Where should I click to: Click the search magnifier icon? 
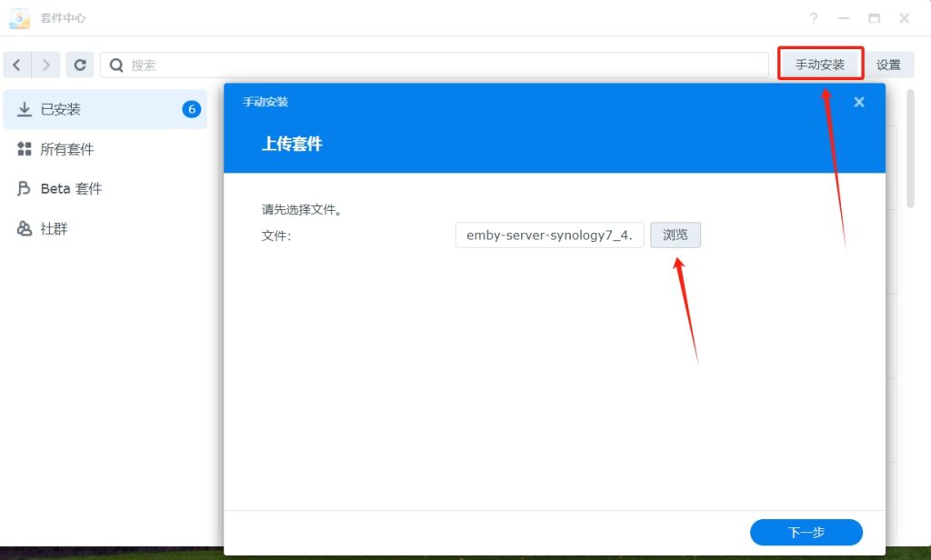click(x=116, y=65)
